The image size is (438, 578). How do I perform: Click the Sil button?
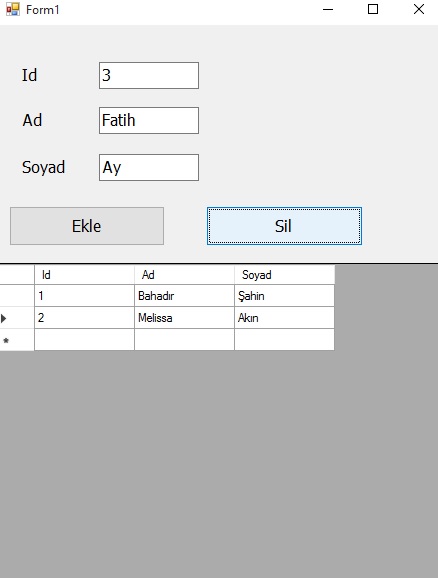tap(284, 226)
